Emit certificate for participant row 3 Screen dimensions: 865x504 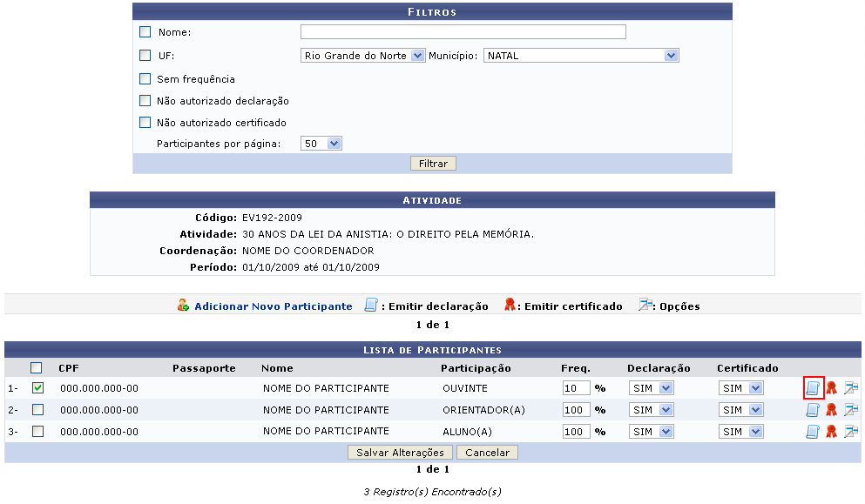pyautogui.click(x=832, y=432)
